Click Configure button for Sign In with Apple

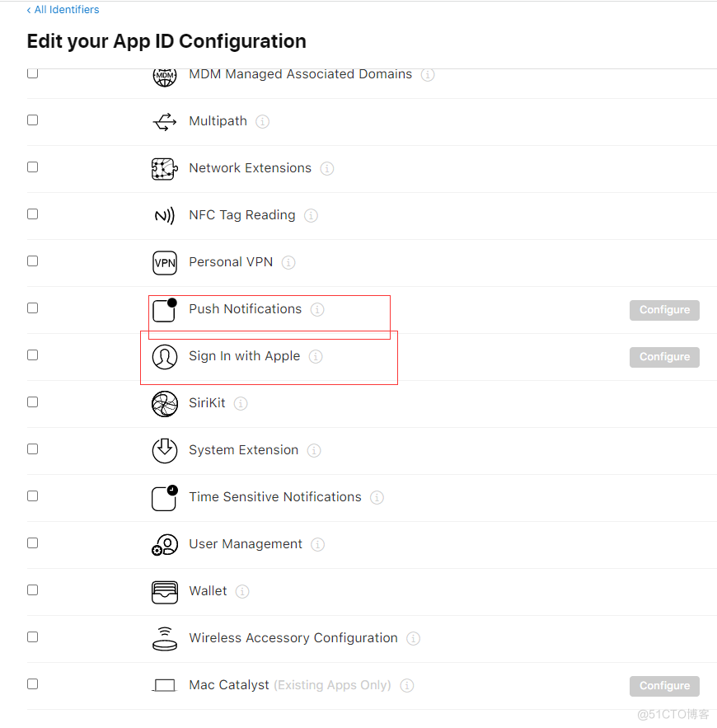coord(664,357)
